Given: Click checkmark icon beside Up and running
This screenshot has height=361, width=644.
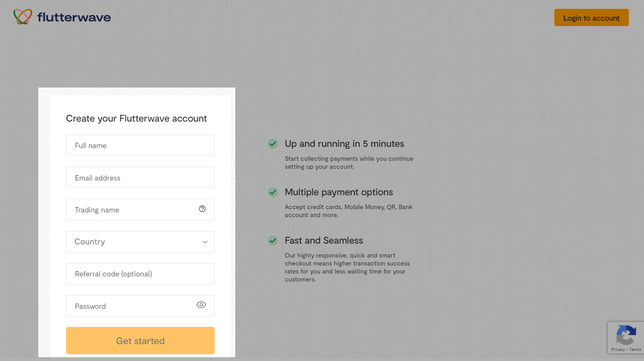Looking at the screenshot, I should click(273, 144).
